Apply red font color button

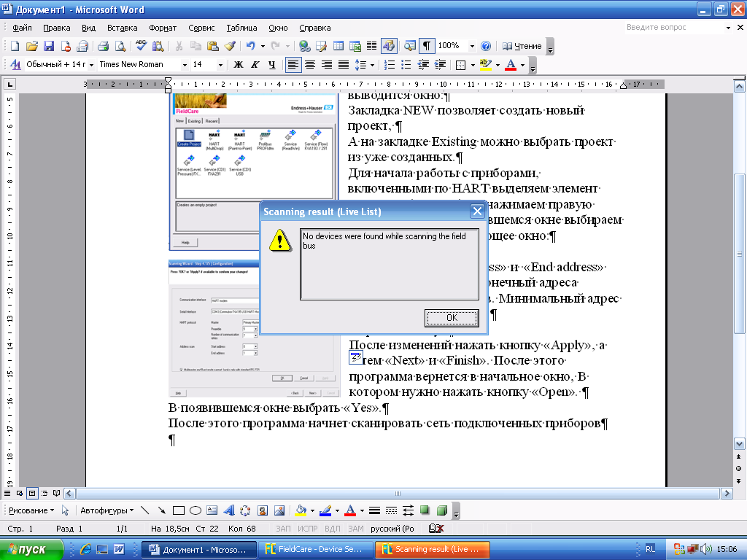(x=511, y=64)
